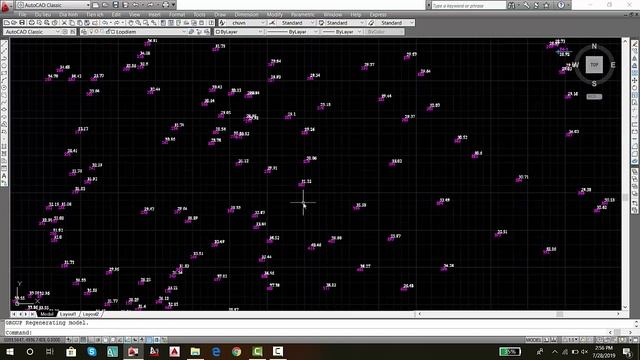Screen dimensions: 640x360
Task: Click the horizontal scrollbar thumb below the drawing
Action: pyautogui.click(x=560, y=314)
